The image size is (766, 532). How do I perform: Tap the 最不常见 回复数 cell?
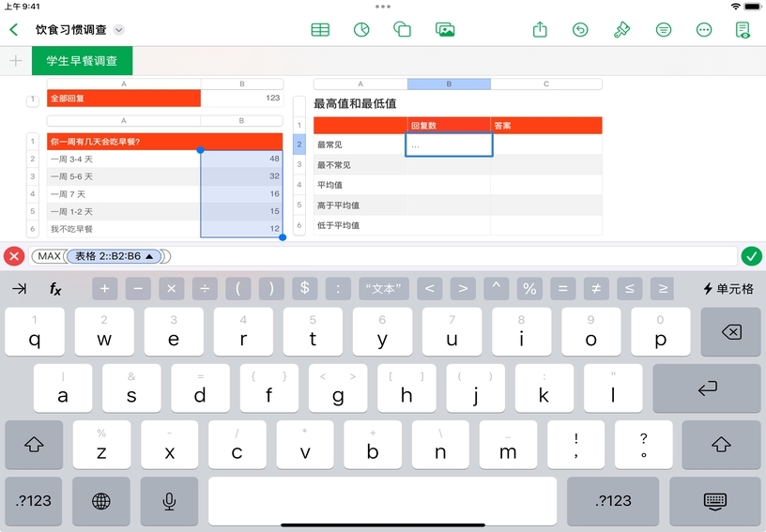[x=449, y=165]
